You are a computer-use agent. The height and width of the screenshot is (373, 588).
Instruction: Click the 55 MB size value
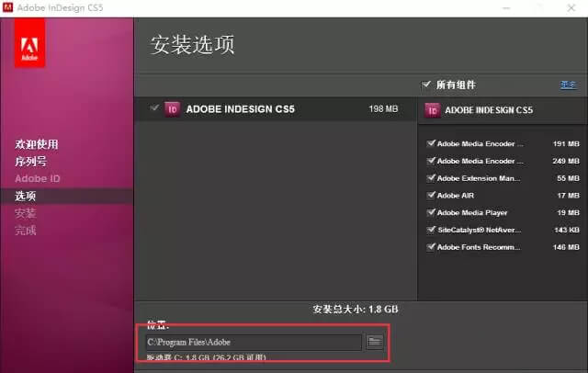pos(568,178)
